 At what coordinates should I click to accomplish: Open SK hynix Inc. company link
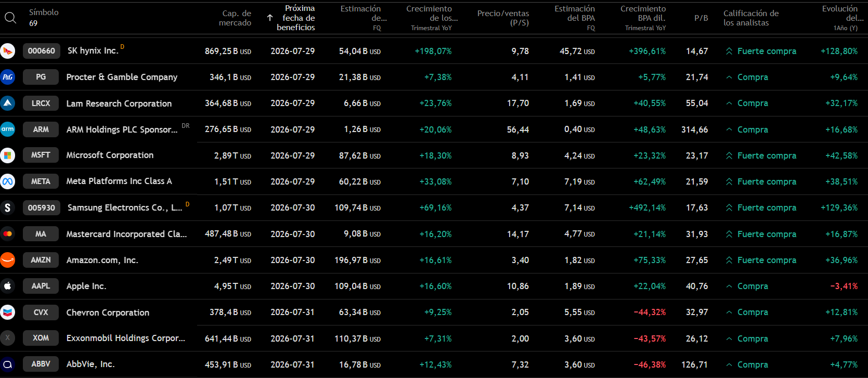[93, 51]
